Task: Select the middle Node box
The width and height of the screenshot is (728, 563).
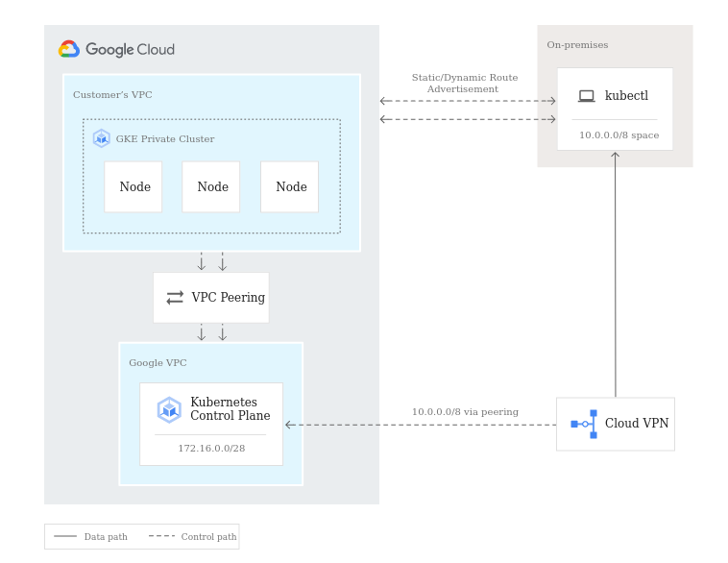Action: (211, 187)
